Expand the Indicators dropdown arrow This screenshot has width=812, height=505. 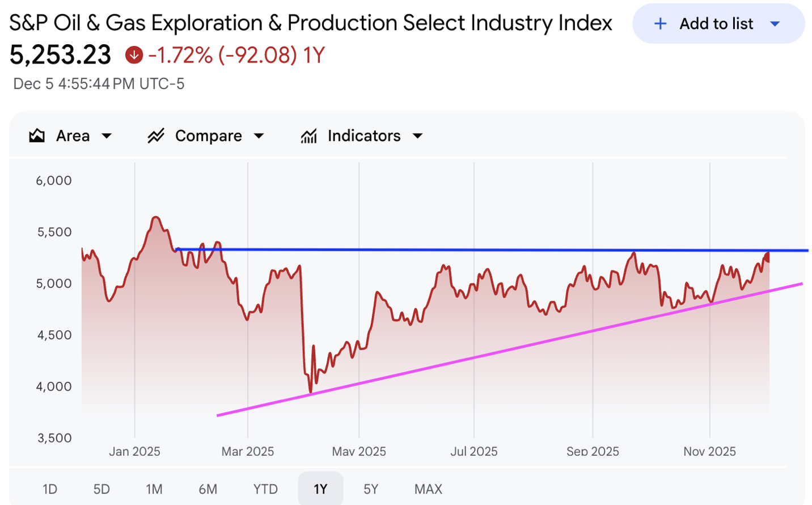point(418,136)
